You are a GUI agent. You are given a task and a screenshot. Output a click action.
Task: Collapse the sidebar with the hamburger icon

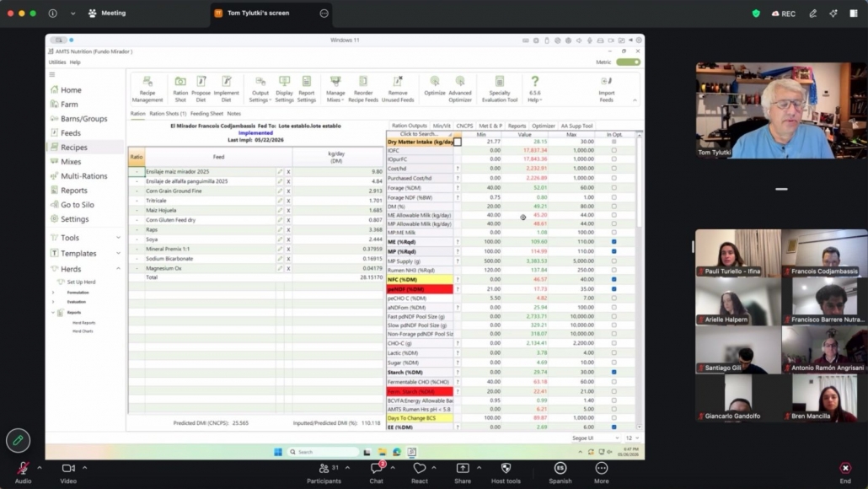point(52,75)
